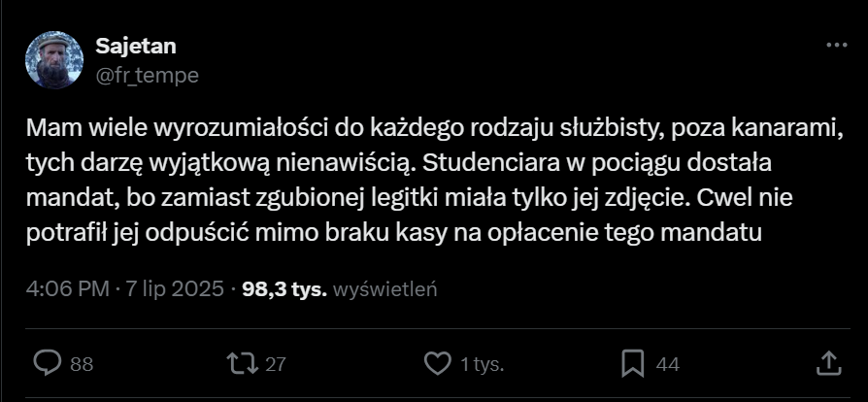868x402 pixels.
Task: Click the 98,3 tys. views count
Action: [x=285, y=289]
